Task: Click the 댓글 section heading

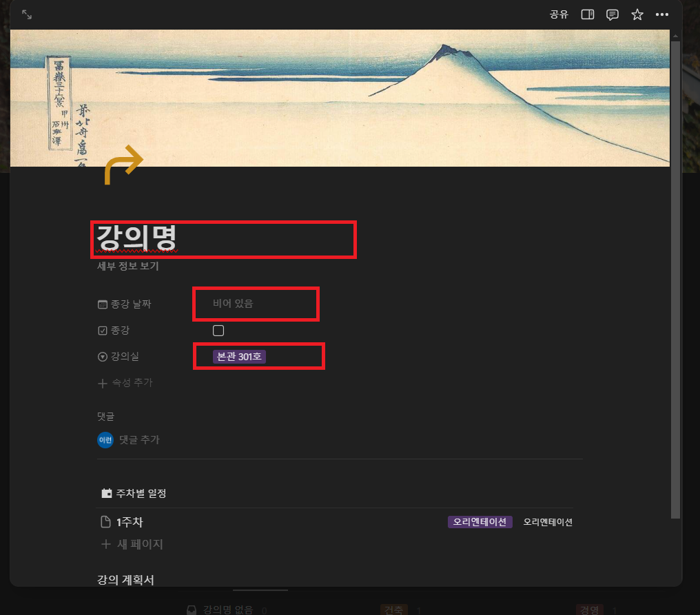Action: pyautogui.click(x=106, y=417)
